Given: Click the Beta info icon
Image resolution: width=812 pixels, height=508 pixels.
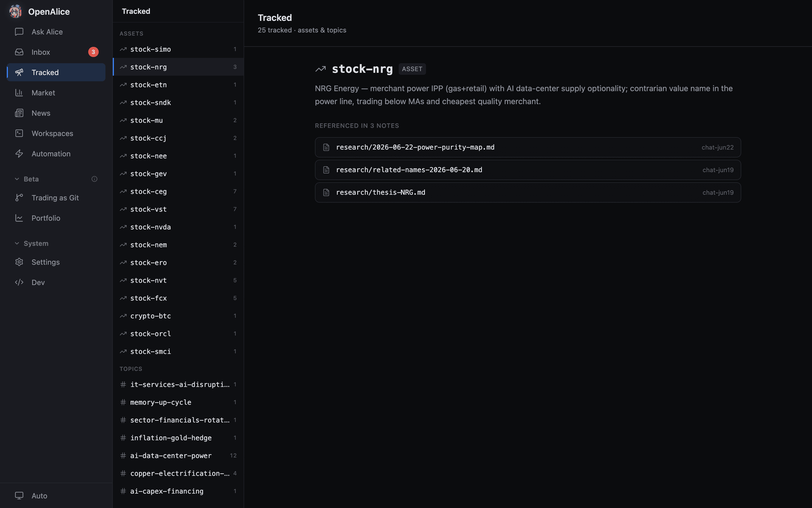Looking at the screenshot, I should click(94, 179).
